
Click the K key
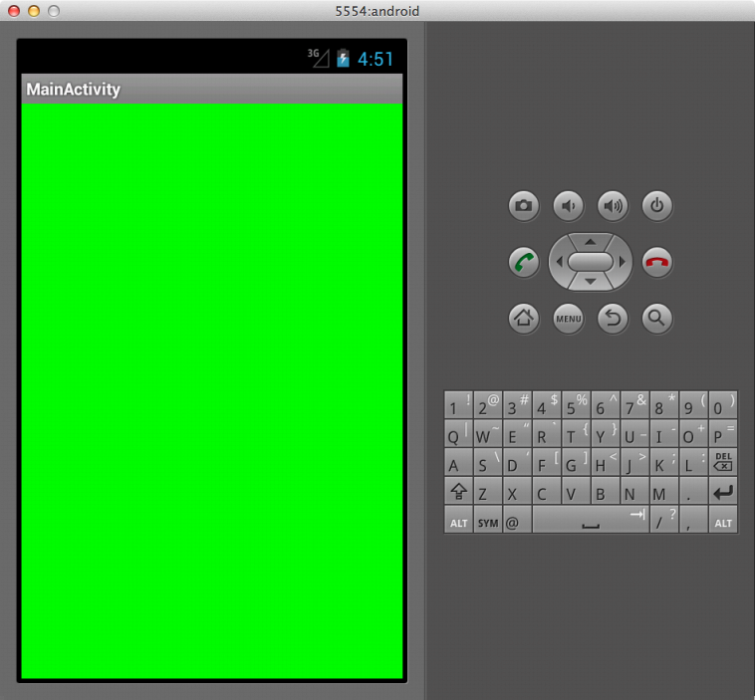(x=664, y=462)
